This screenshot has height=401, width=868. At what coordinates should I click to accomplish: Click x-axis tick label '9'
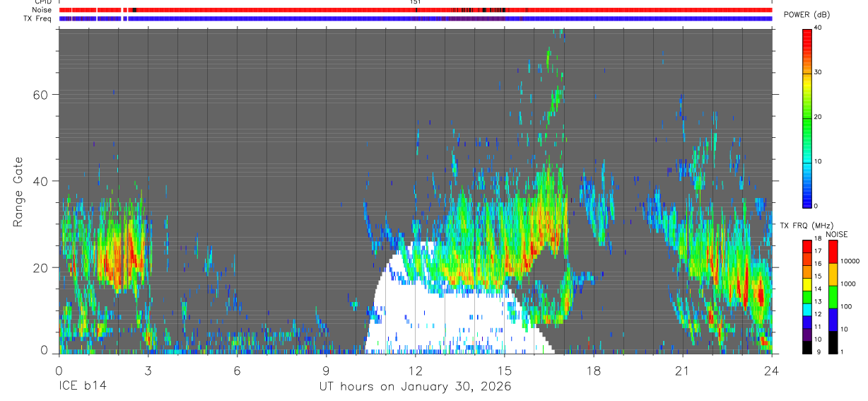(327, 370)
